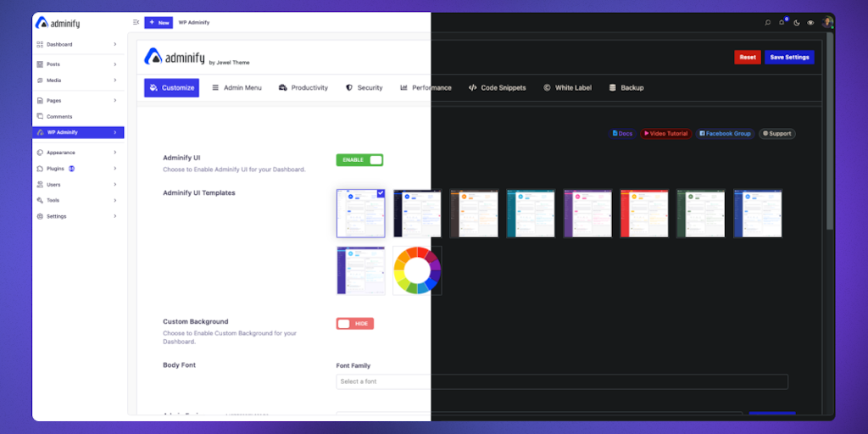Click the Users icon in sidebar
The height and width of the screenshot is (434, 868).
[x=40, y=184]
